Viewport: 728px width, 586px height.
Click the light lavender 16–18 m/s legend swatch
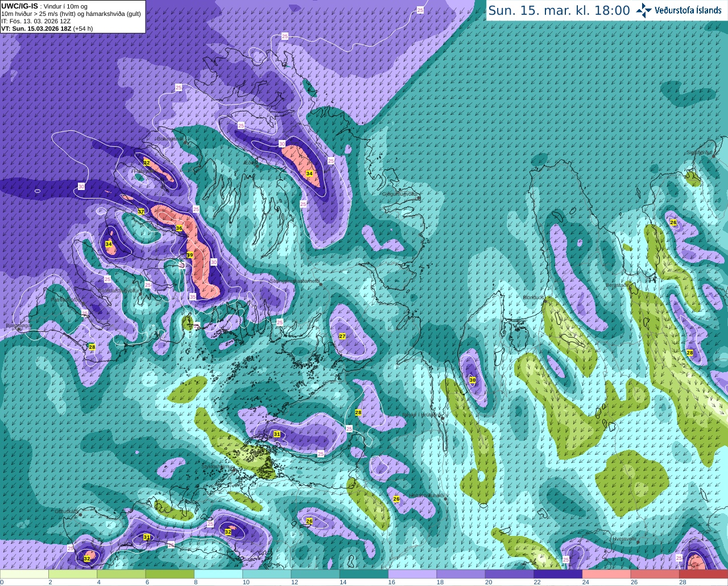tap(412, 573)
